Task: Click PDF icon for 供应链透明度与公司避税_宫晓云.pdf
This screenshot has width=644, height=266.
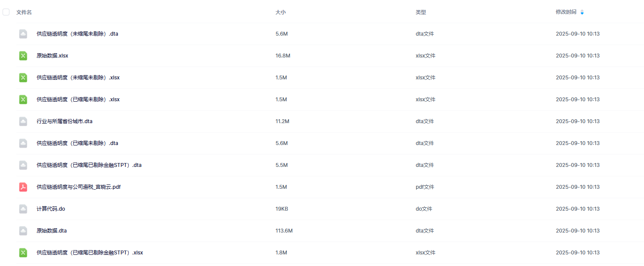Action: [23, 187]
